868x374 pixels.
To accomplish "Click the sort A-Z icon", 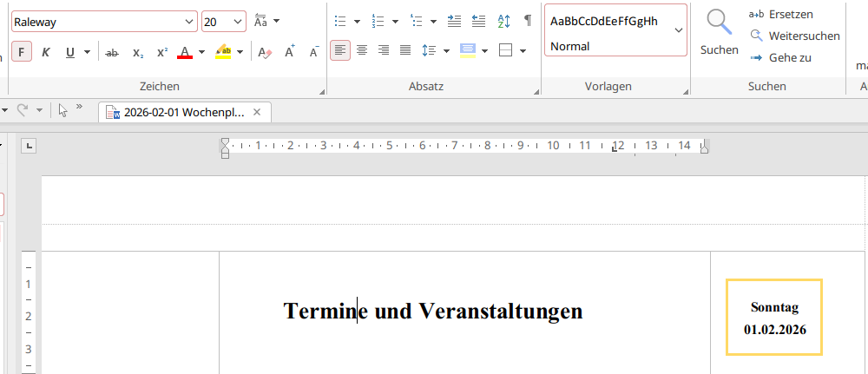I will tap(503, 22).
